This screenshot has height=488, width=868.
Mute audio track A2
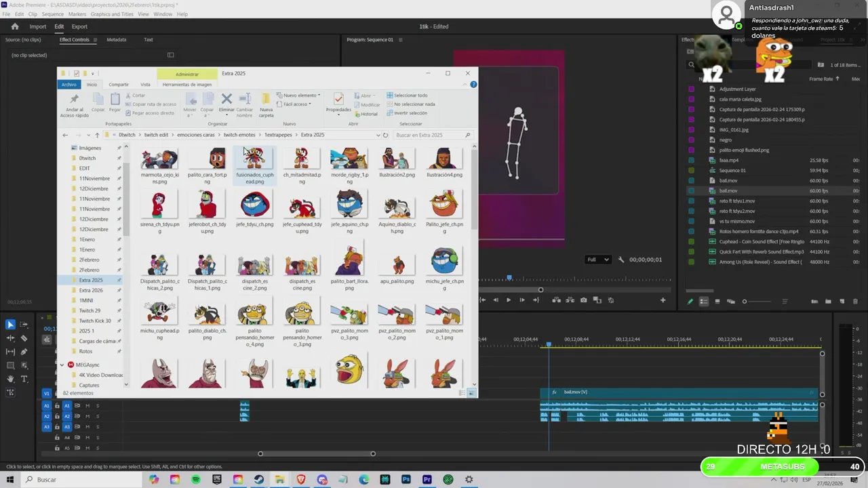(x=87, y=416)
